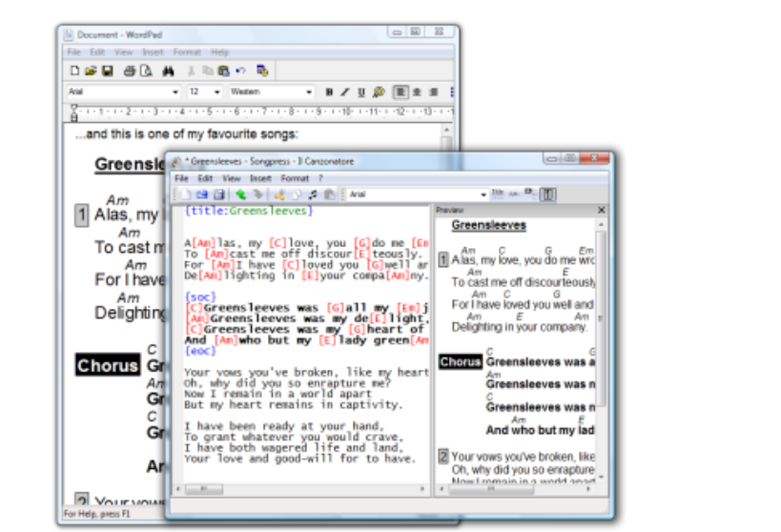Viewport: 781px width, 532px height.
Task: Toggle Align Right in WordPad format bar
Action: pos(434,92)
